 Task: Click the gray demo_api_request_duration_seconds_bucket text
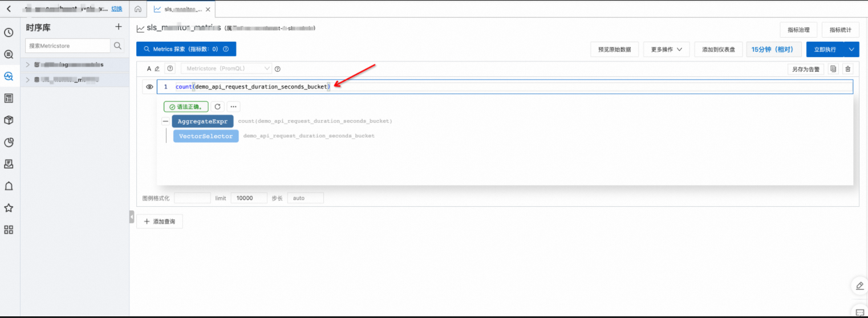[309, 136]
